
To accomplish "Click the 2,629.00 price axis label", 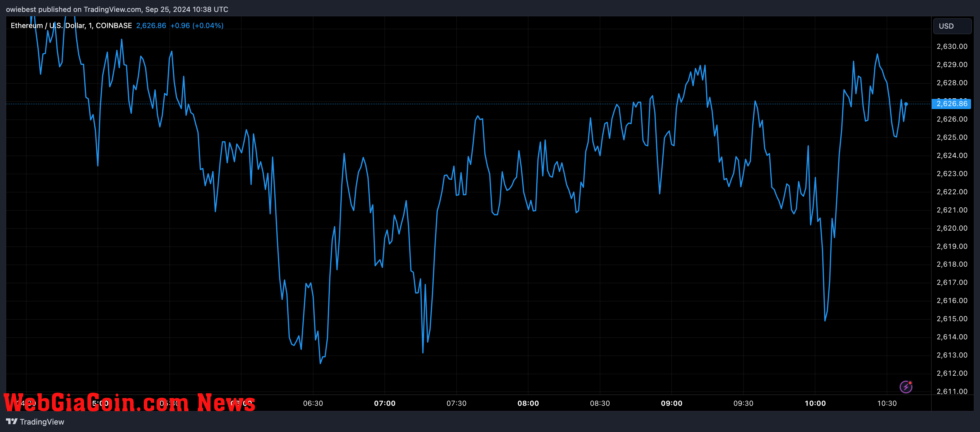I will (952, 65).
